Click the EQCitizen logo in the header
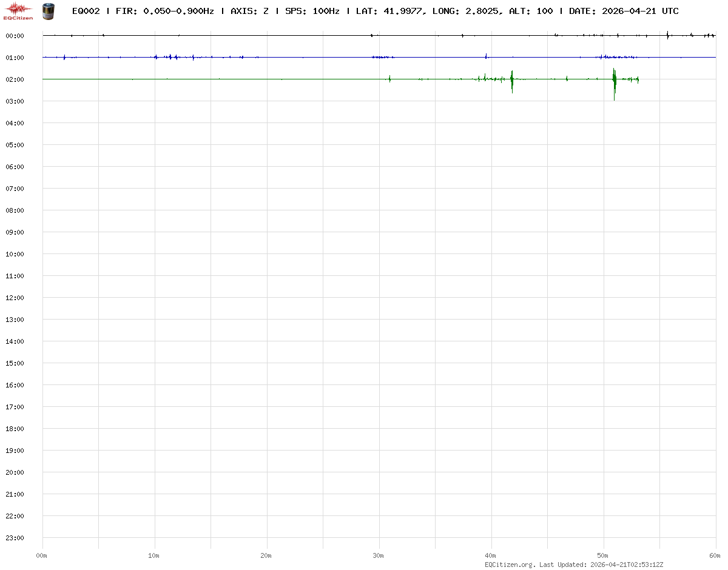The height and width of the screenshot is (570, 728). tap(18, 11)
